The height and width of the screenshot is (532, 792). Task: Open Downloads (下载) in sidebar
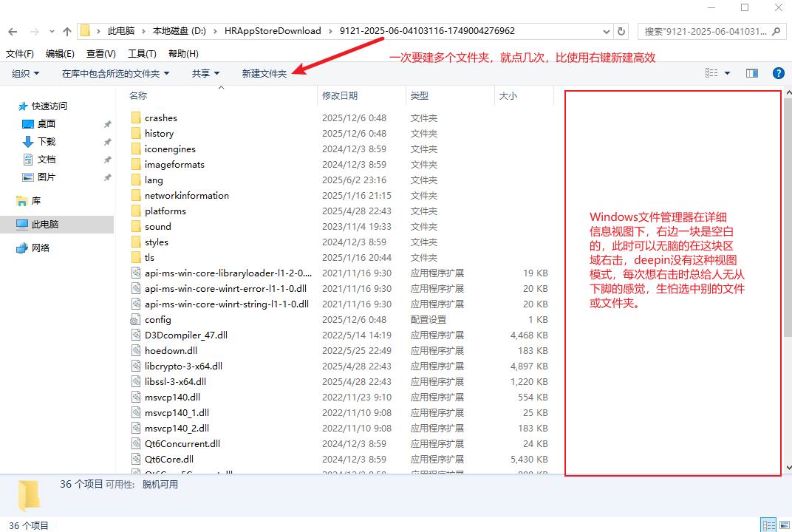47,141
